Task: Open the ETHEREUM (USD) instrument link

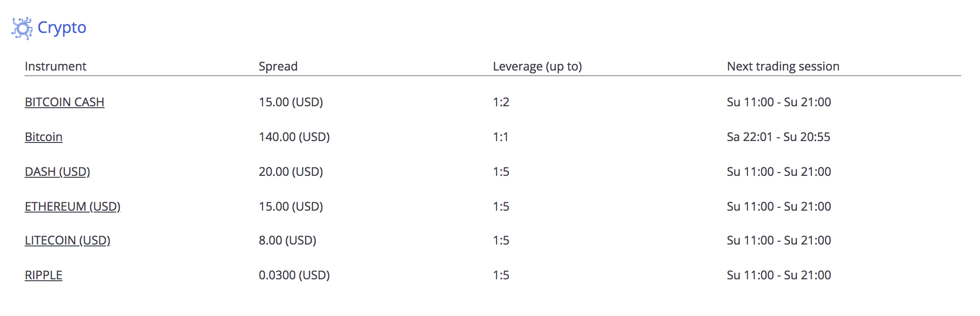Action: click(x=72, y=206)
